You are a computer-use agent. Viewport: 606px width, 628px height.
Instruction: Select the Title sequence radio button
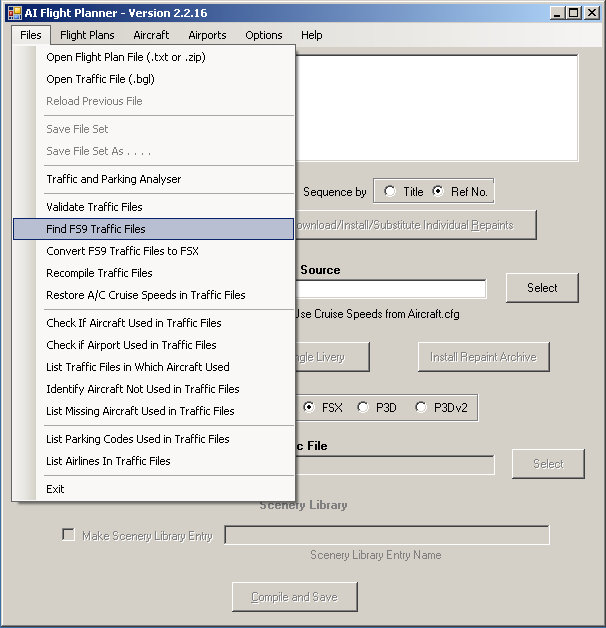tap(390, 192)
